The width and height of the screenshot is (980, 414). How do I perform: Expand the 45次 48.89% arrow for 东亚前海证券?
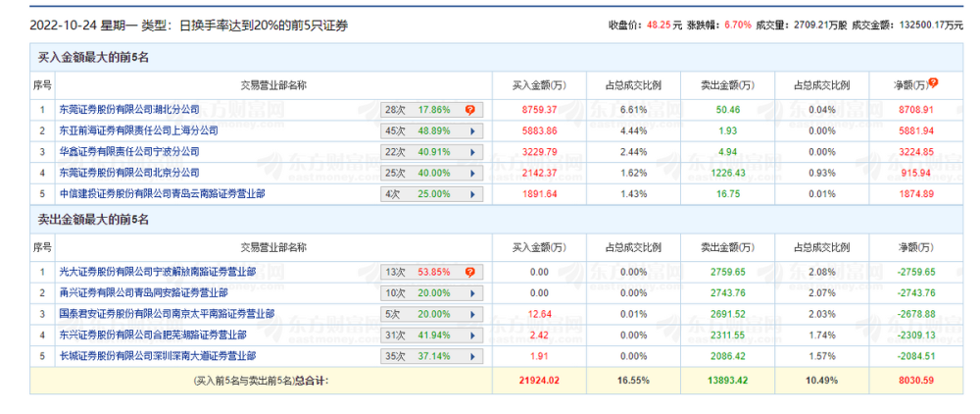(x=472, y=131)
